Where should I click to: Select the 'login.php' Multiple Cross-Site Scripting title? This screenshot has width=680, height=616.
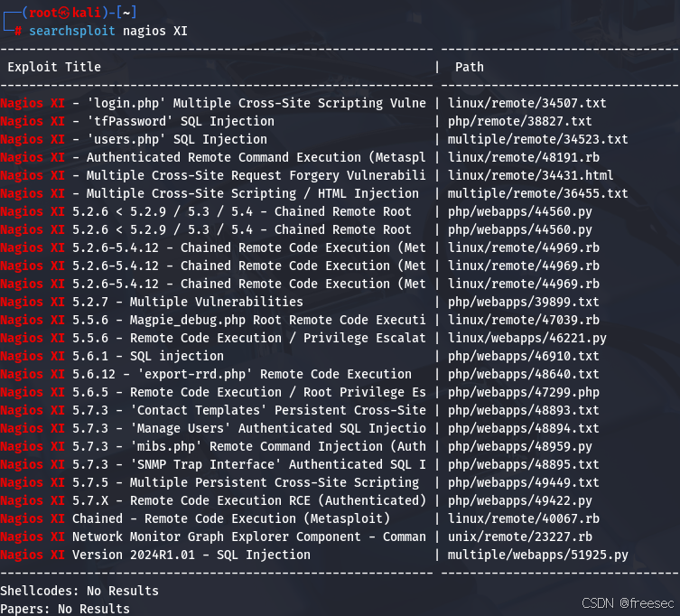pos(213,103)
